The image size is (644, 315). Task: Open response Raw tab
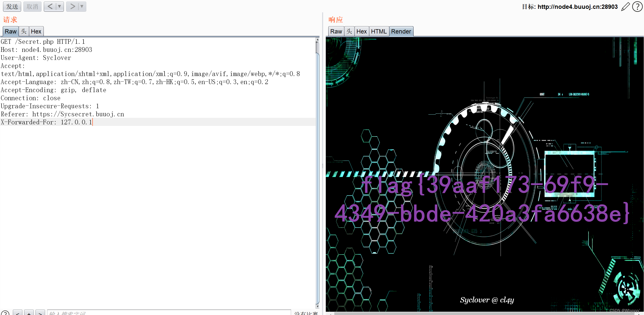(x=336, y=31)
